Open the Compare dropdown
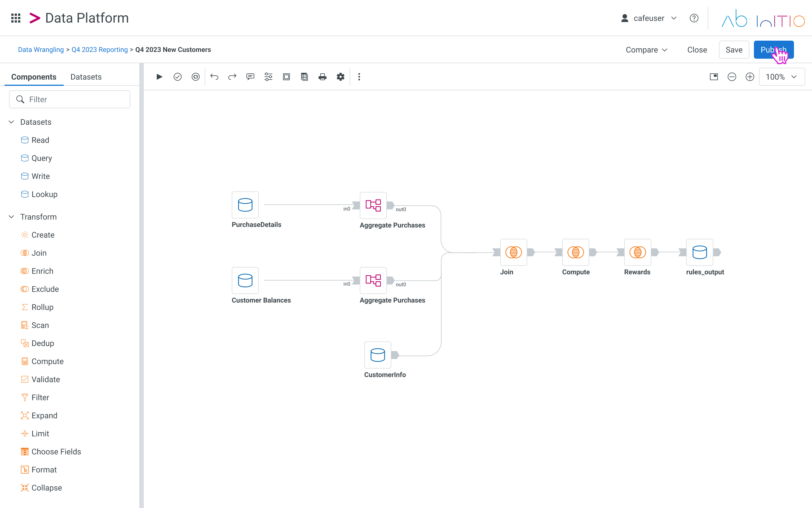Viewport: 812px width, 508px height. click(x=646, y=50)
